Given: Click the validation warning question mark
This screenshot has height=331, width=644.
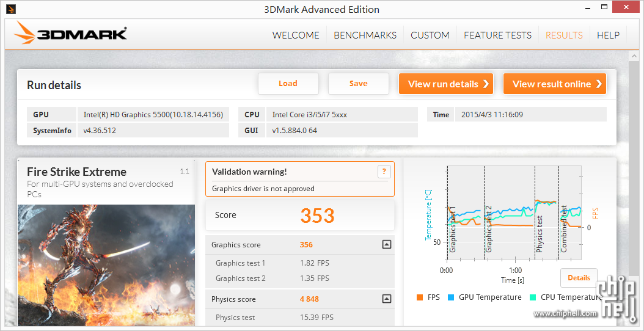Looking at the screenshot, I should tap(384, 172).
